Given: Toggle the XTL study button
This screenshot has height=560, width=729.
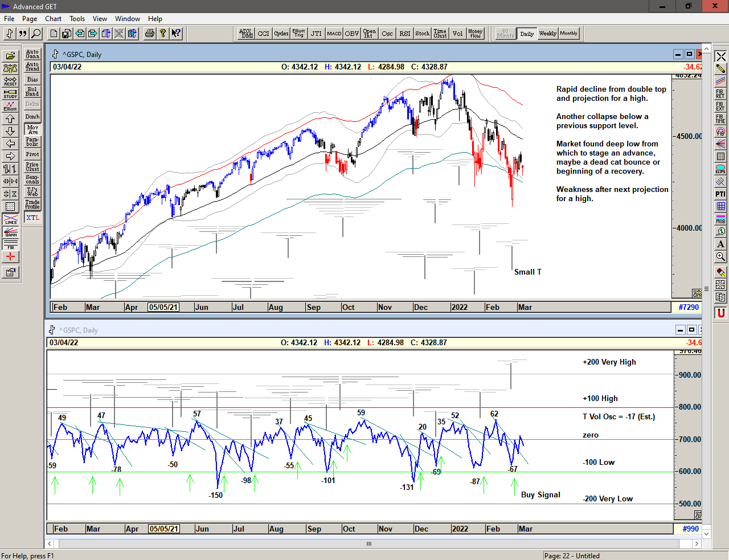Looking at the screenshot, I should click(x=32, y=218).
